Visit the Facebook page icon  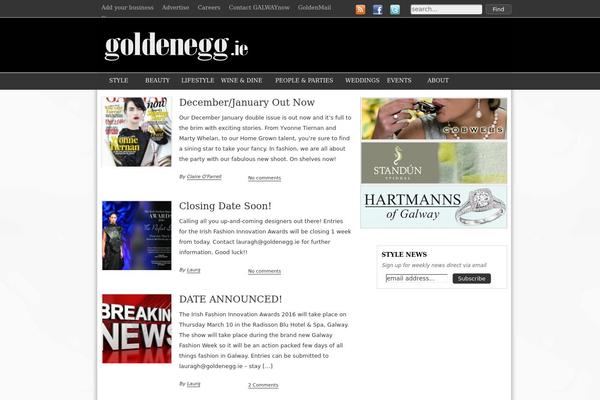(x=378, y=10)
